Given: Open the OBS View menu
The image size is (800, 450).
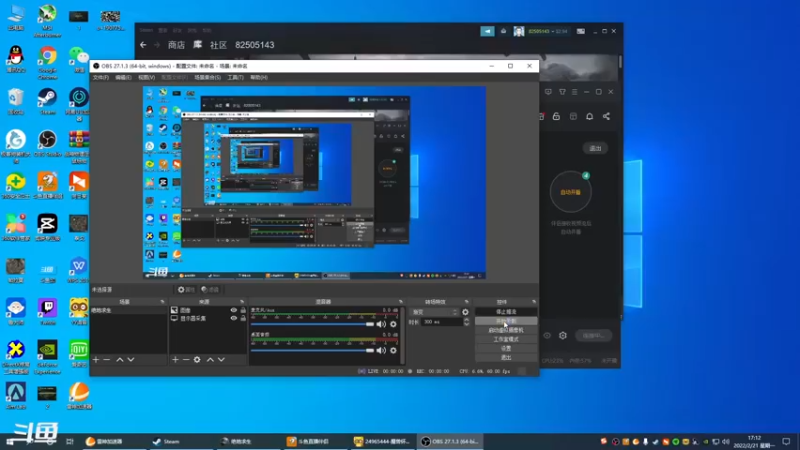Looking at the screenshot, I should (x=146, y=78).
